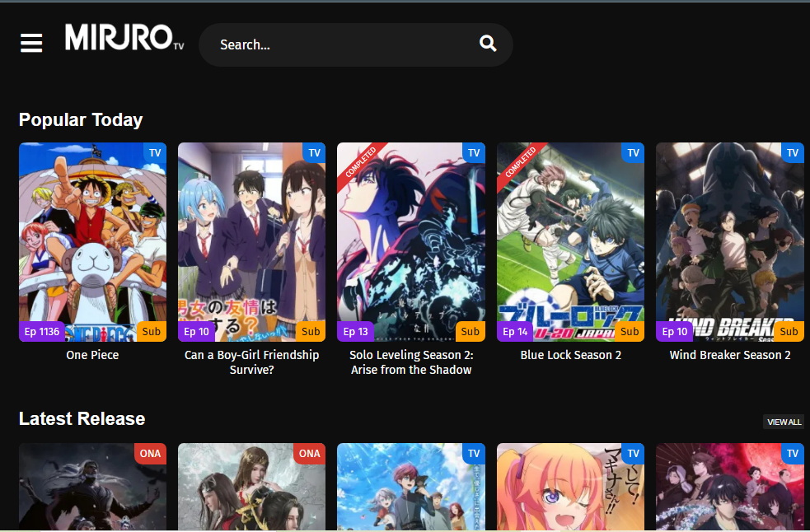Image resolution: width=810 pixels, height=532 pixels.
Task: Open Can a Boy-Girl Friendship Survive? title
Action: [x=251, y=362]
